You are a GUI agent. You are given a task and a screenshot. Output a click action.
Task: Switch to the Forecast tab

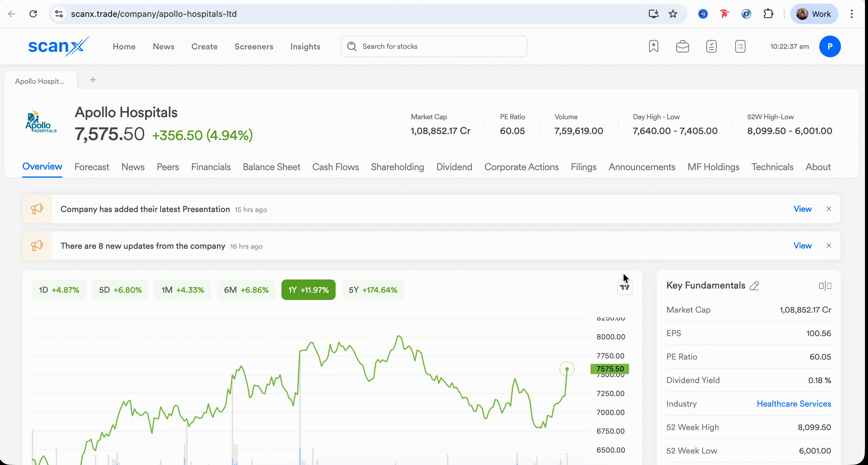click(92, 167)
